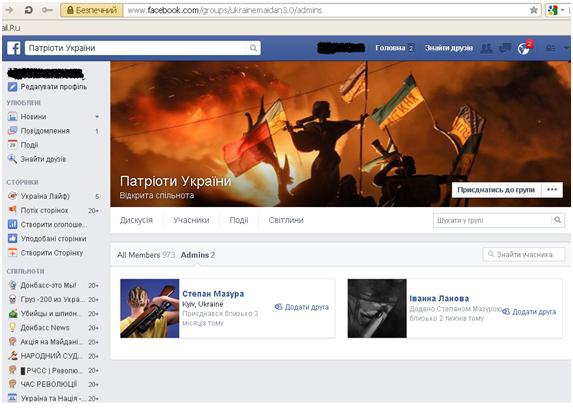
Task: Click the Знайти учасника input field
Action: 524,254
